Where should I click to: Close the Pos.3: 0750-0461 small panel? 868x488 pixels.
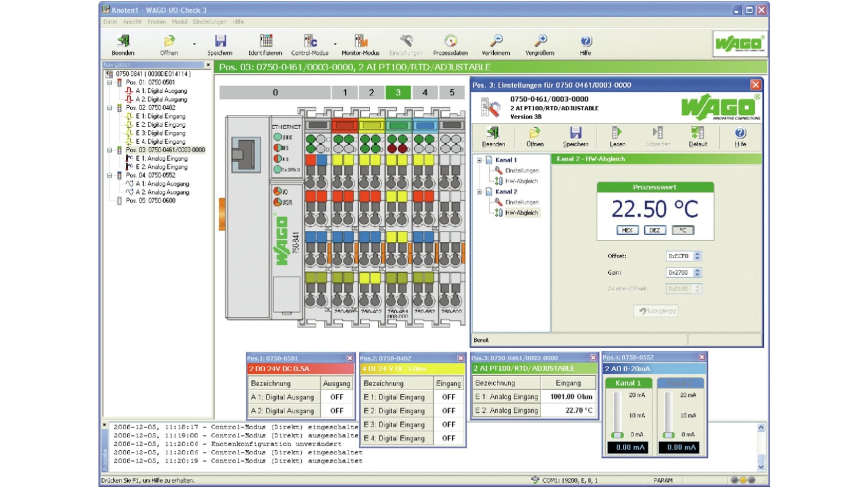coord(593,358)
